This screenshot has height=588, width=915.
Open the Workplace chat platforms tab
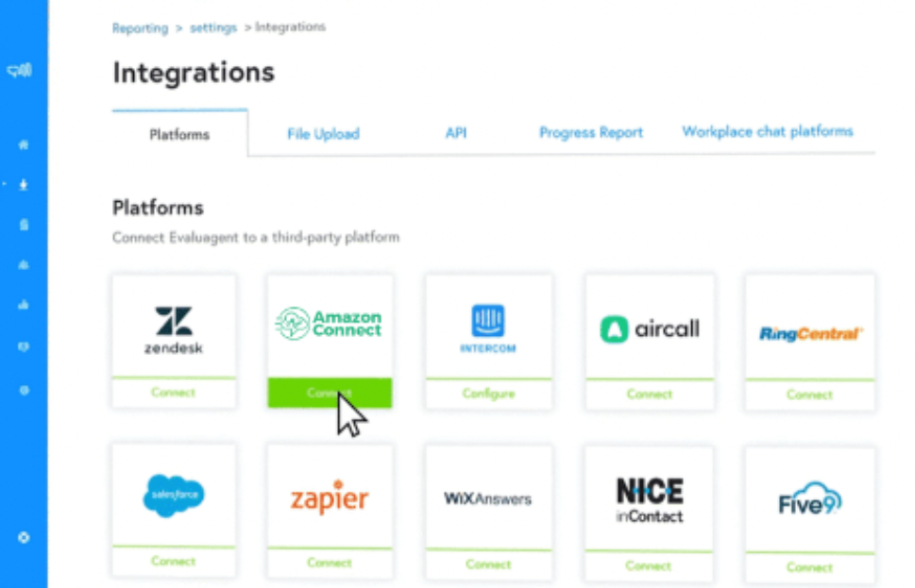(x=768, y=131)
